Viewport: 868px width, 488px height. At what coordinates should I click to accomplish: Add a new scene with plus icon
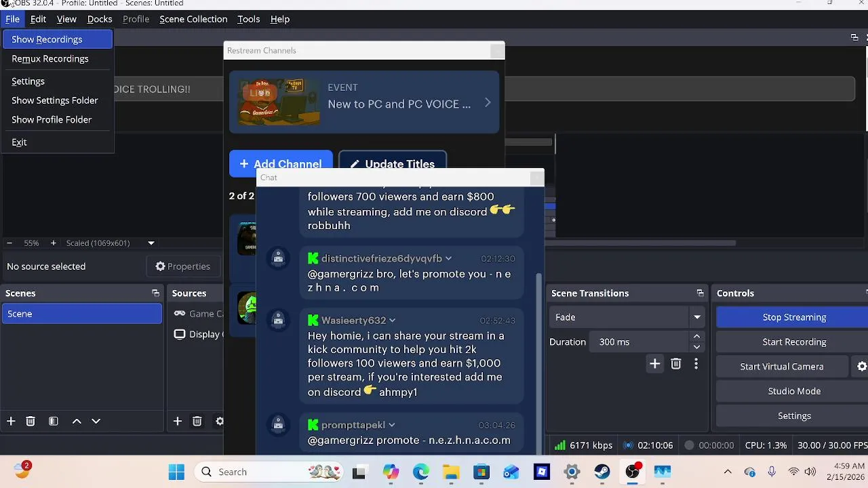click(x=11, y=421)
